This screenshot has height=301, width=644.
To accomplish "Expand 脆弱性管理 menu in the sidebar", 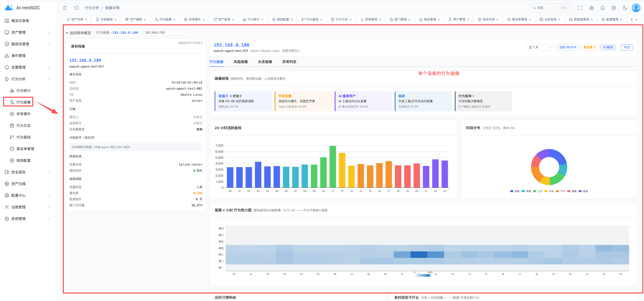I will [27, 44].
